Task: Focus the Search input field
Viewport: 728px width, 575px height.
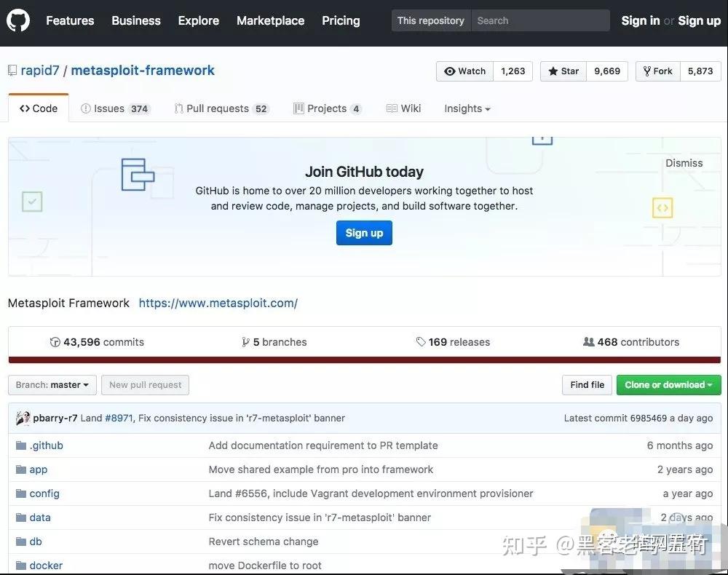Action: click(x=540, y=20)
